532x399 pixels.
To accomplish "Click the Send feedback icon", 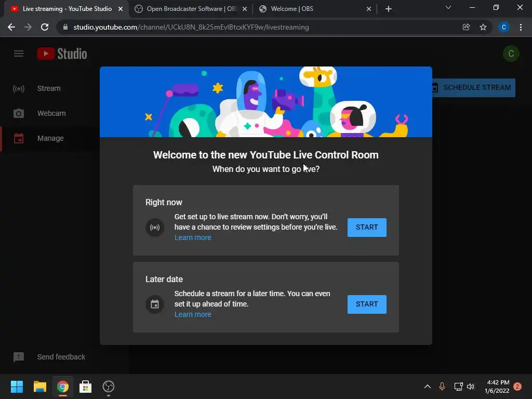I will click(19, 357).
